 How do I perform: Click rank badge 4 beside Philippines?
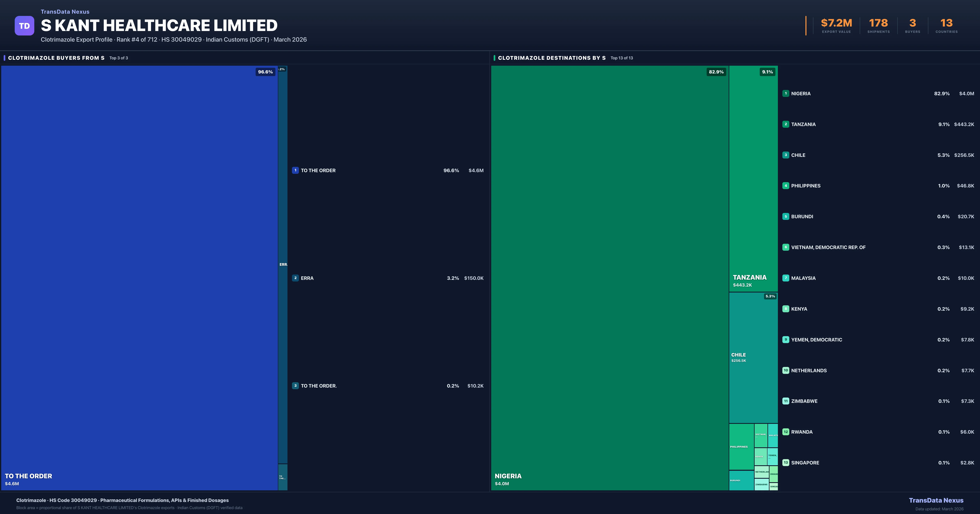[x=786, y=186]
